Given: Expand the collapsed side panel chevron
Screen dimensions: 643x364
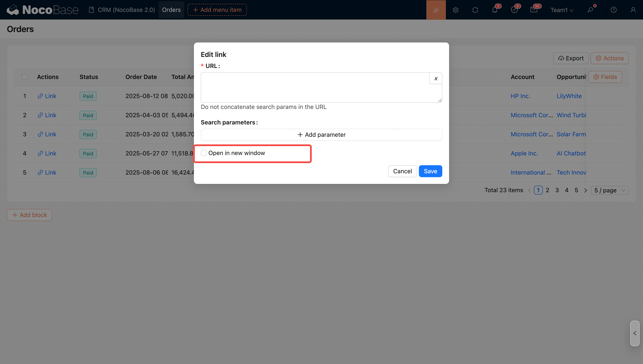Looking at the screenshot, I should click(x=634, y=333).
